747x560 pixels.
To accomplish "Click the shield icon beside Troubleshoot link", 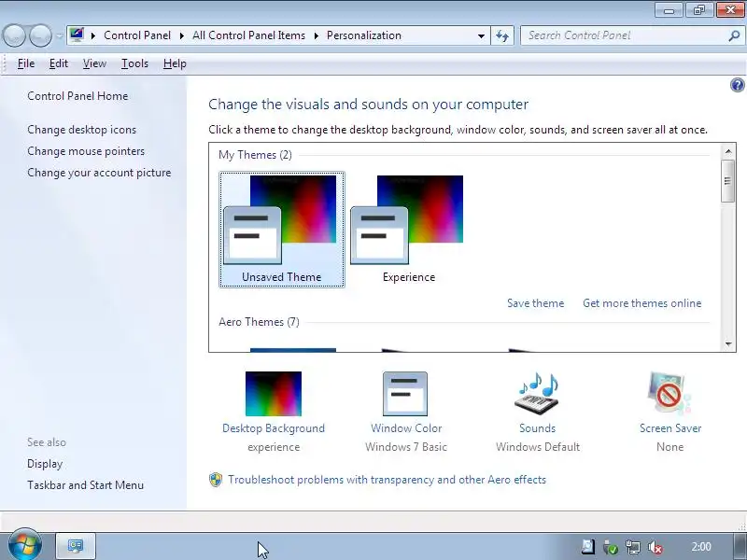I will tap(216, 480).
